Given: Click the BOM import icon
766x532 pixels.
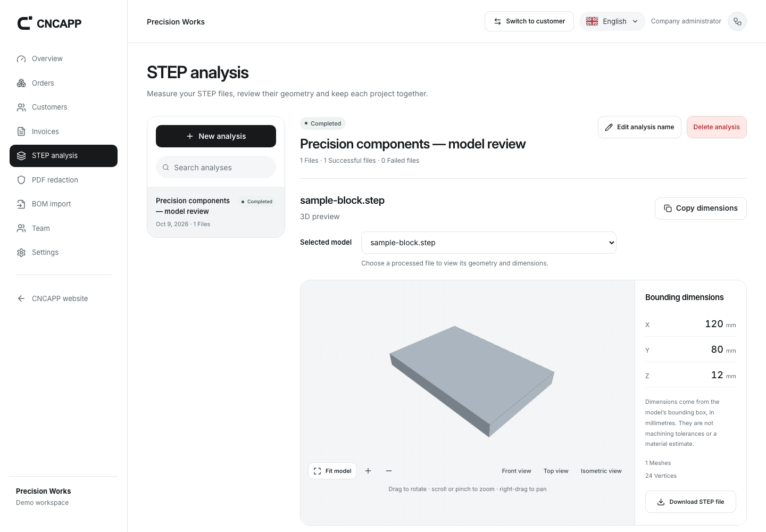Looking at the screenshot, I should tap(21, 204).
